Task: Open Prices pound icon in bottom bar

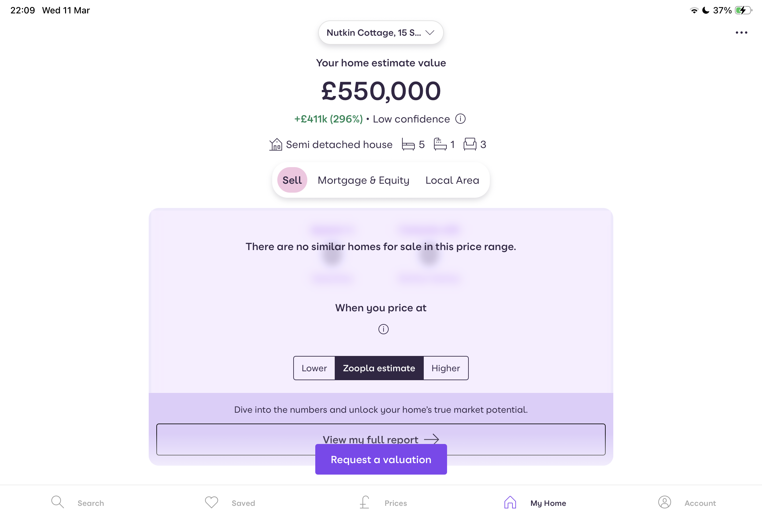Action: pyautogui.click(x=364, y=502)
